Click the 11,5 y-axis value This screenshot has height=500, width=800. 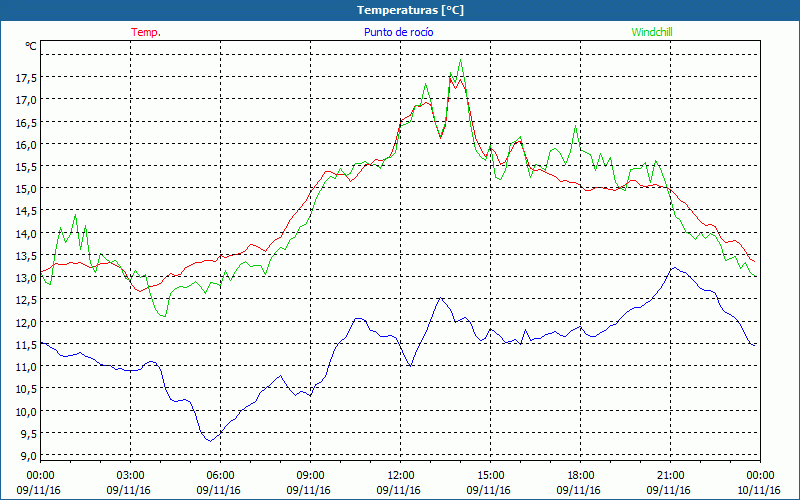[26, 345]
